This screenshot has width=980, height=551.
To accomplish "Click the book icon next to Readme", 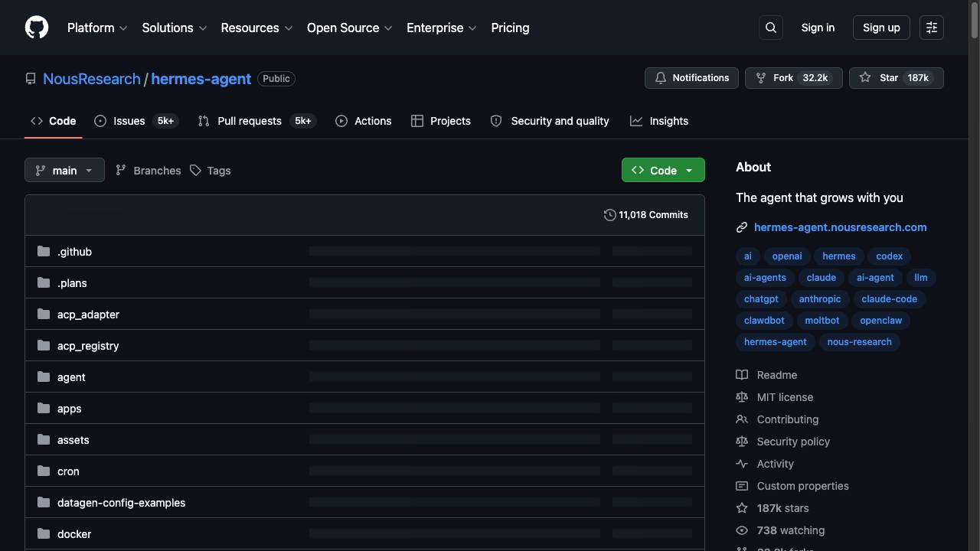I will 742,375.
